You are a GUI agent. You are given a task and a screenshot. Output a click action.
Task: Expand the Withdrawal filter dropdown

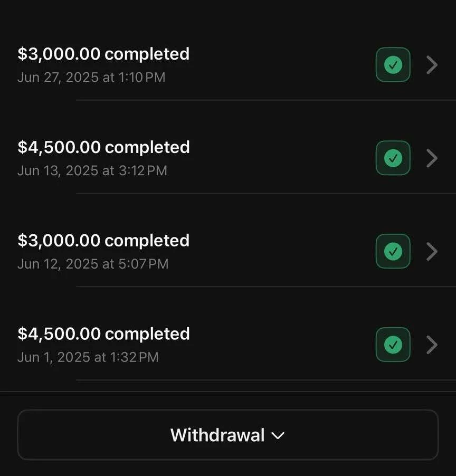227,435
